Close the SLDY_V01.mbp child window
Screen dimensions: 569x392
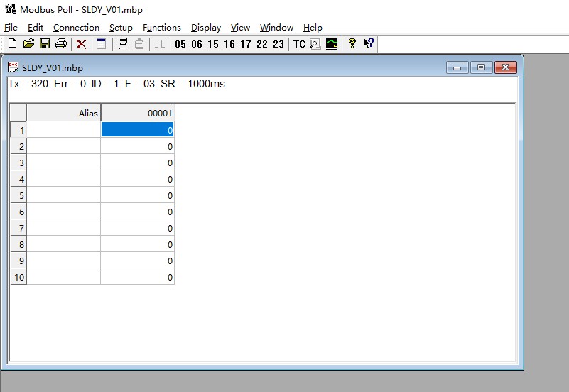506,67
